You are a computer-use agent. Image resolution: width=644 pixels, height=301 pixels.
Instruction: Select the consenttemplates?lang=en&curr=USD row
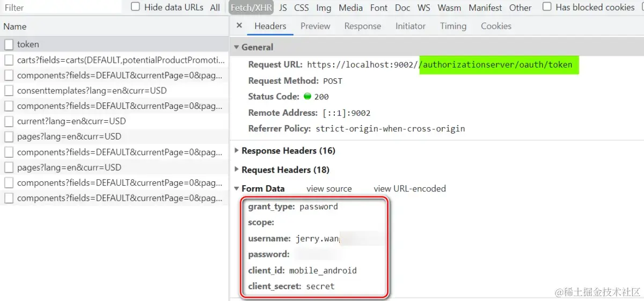click(114, 91)
